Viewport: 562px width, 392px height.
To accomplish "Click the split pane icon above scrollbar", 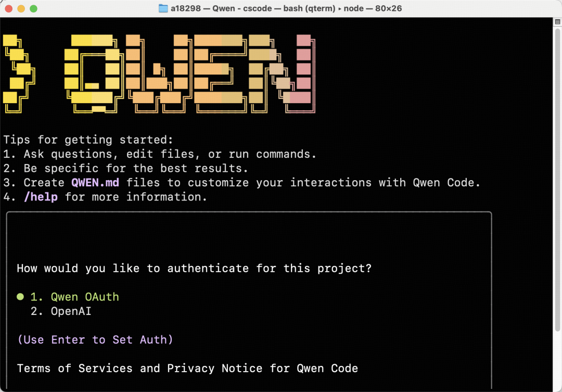I will 557,22.
